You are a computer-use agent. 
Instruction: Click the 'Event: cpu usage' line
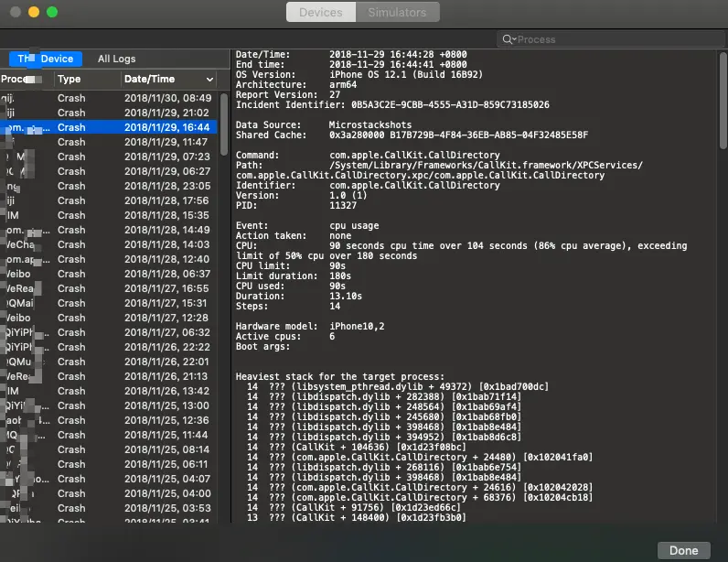(x=307, y=225)
